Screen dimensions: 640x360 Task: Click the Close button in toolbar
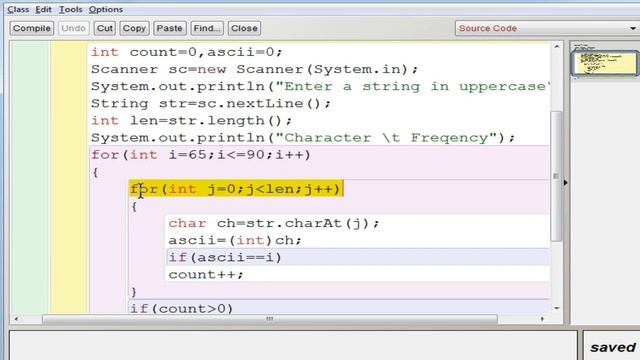[x=244, y=28]
